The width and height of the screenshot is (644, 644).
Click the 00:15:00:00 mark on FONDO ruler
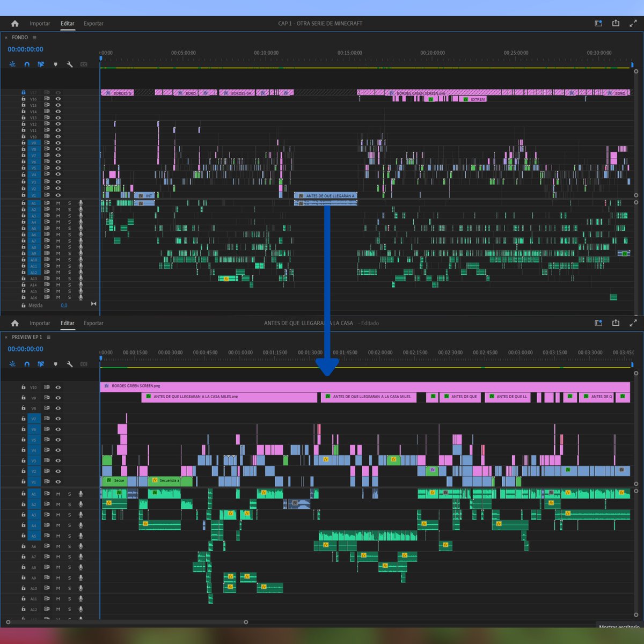tap(349, 53)
